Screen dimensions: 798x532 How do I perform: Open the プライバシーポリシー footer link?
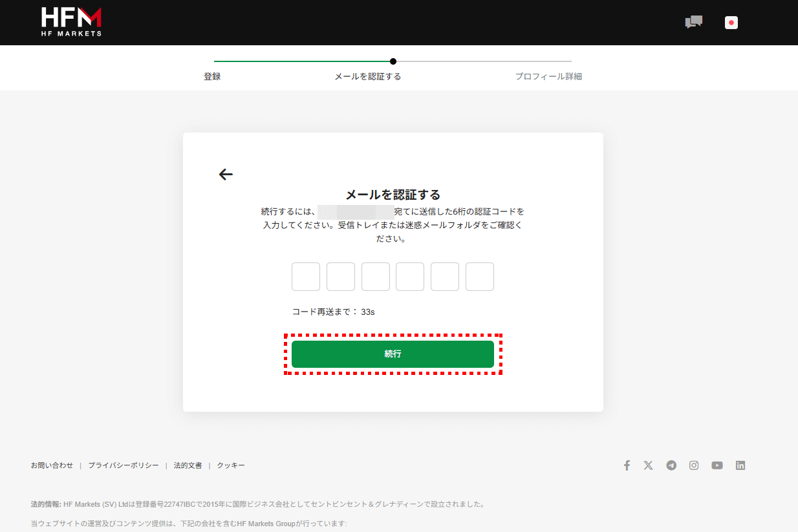pyautogui.click(x=124, y=465)
